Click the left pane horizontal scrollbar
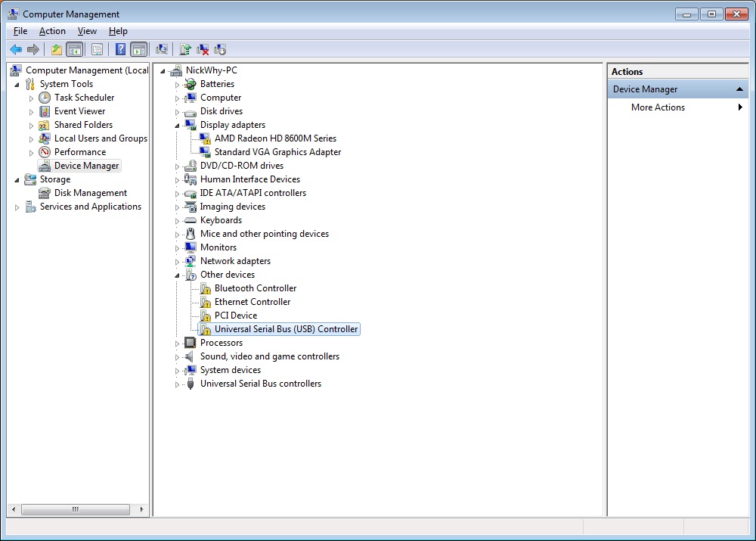The width and height of the screenshot is (756, 541). [76, 510]
